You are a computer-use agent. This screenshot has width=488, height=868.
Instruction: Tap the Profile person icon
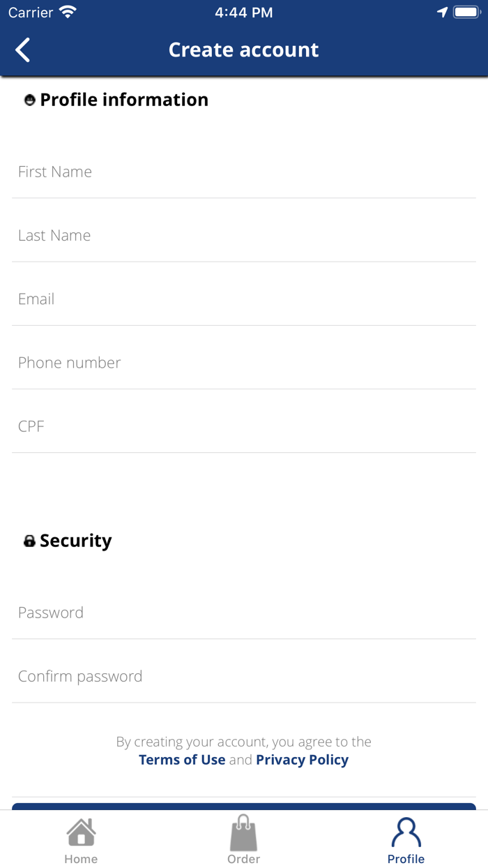[x=406, y=832]
